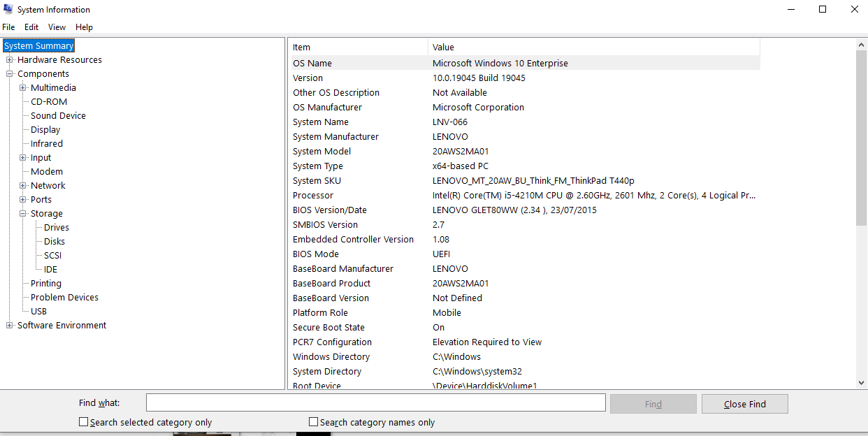
Task: Open Disks under Storage
Action: point(55,242)
